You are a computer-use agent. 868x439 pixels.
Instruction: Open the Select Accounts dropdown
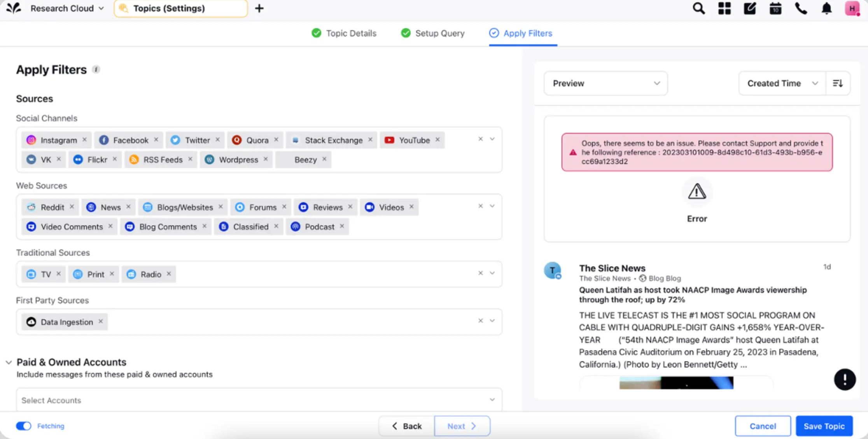[x=259, y=400]
